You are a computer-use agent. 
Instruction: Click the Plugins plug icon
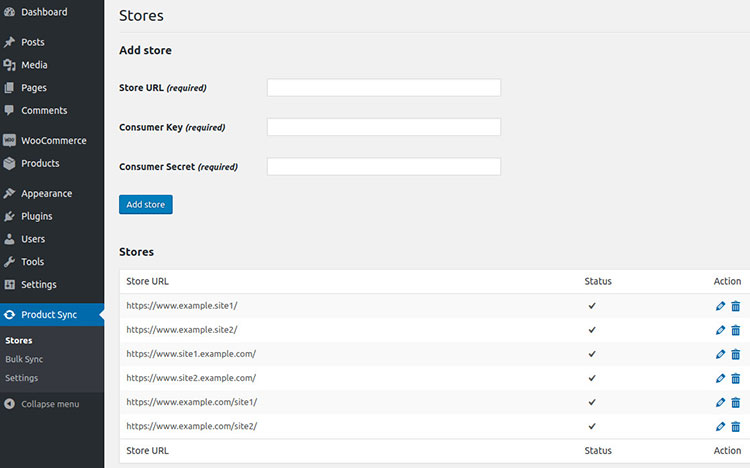pos(9,216)
